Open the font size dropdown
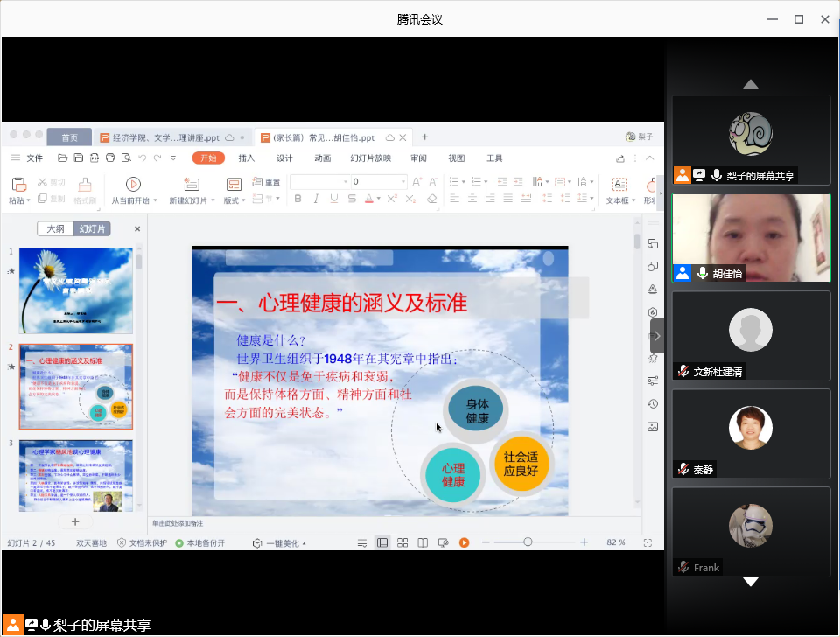The width and height of the screenshot is (840, 637). click(402, 181)
